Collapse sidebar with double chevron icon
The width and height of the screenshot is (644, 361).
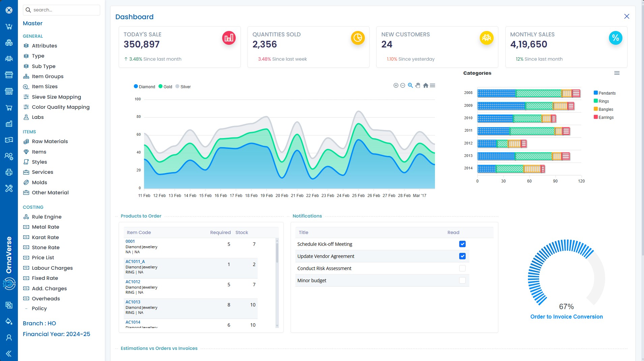pos(9,354)
